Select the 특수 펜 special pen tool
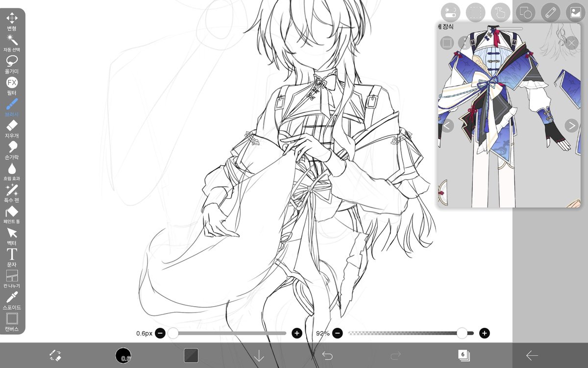Image resolution: width=588 pixels, height=368 pixels. [x=12, y=193]
